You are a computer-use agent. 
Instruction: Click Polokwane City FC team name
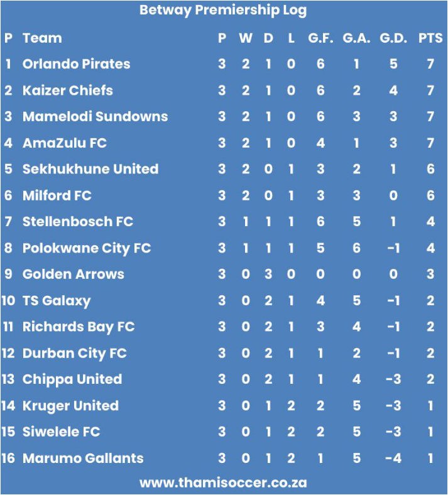point(87,249)
